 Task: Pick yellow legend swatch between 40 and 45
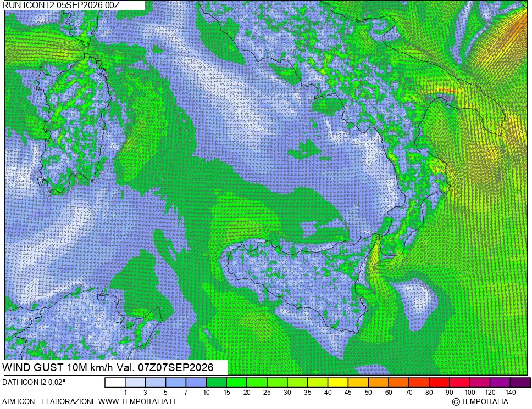pos(338,383)
